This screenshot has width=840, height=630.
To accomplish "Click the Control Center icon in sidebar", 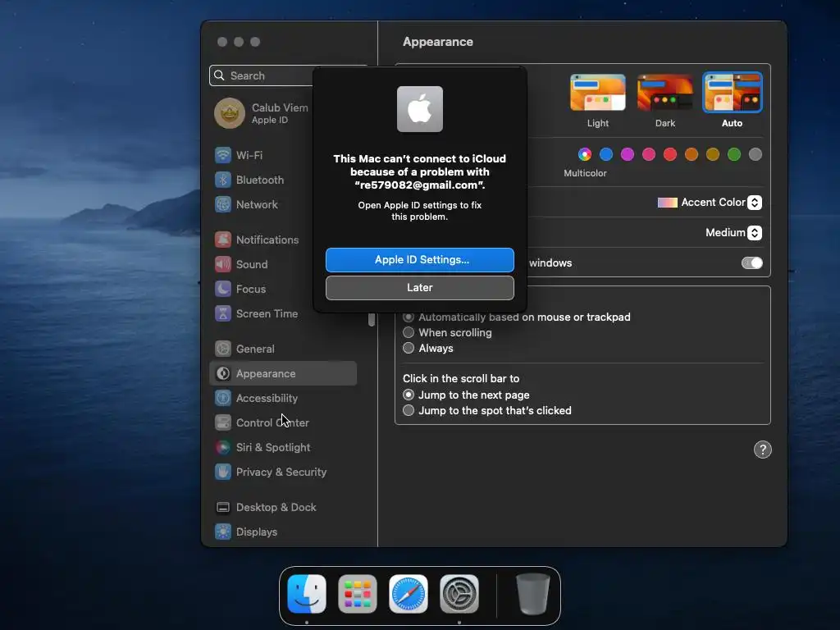I will (223, 423).
